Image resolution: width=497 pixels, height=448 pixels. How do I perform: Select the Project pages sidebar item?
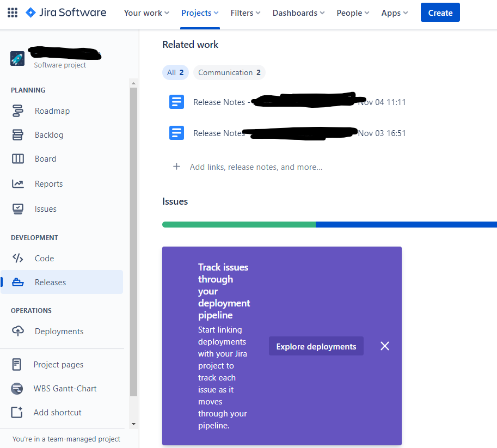tap(62, 365)
